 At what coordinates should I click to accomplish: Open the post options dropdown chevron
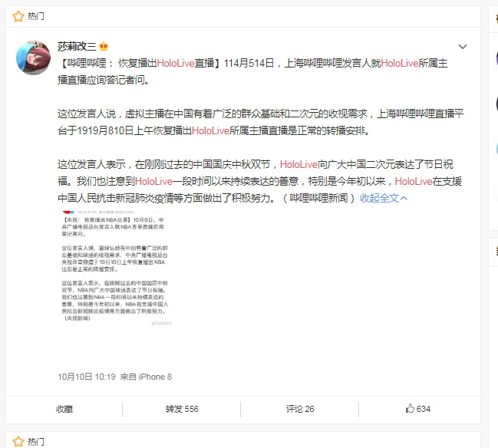[x=463, y=47]
